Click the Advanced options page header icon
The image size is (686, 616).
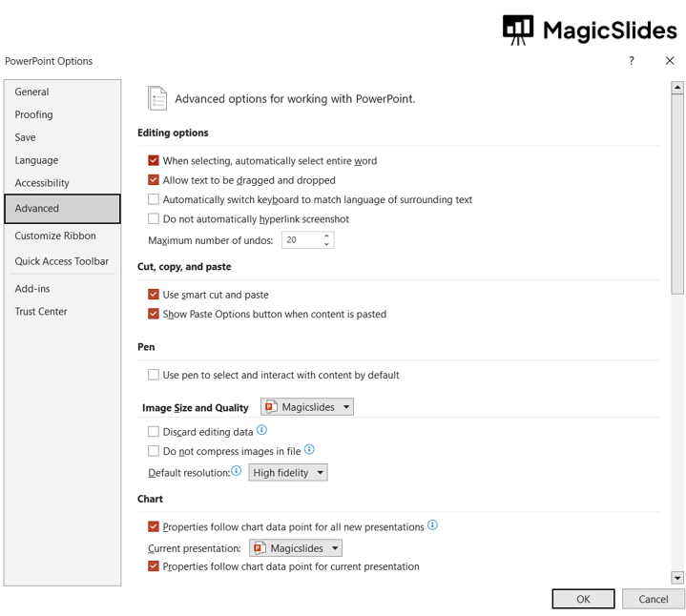point(157,98)
